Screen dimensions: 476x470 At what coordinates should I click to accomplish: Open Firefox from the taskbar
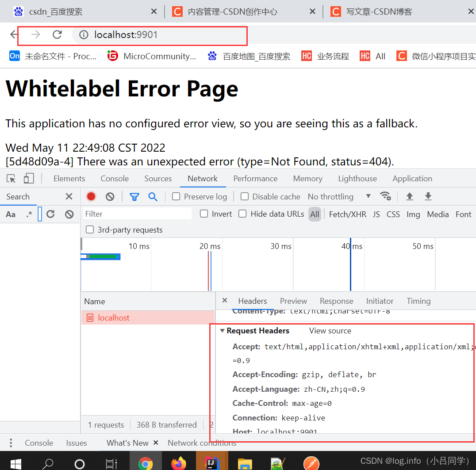pos(179,464)
